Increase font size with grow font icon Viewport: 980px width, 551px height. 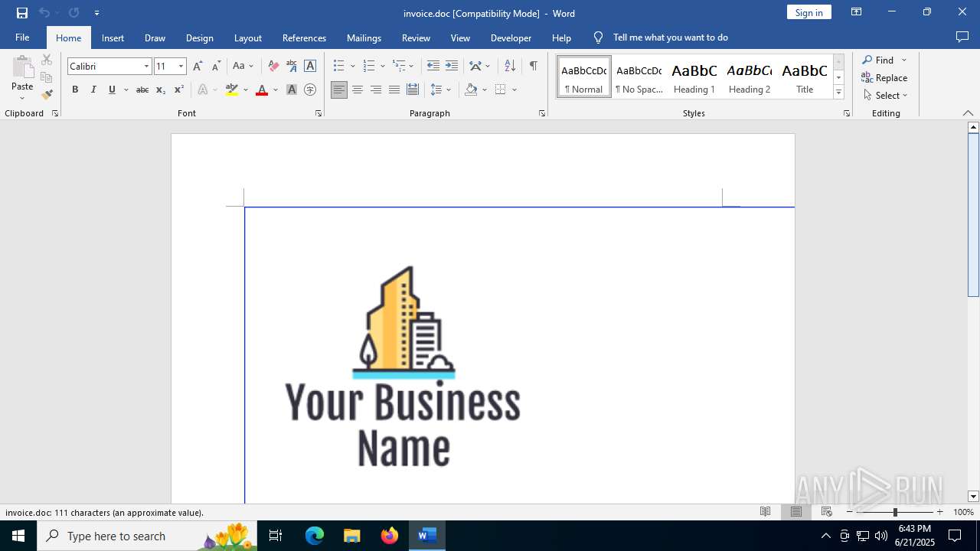coord(198,66)
